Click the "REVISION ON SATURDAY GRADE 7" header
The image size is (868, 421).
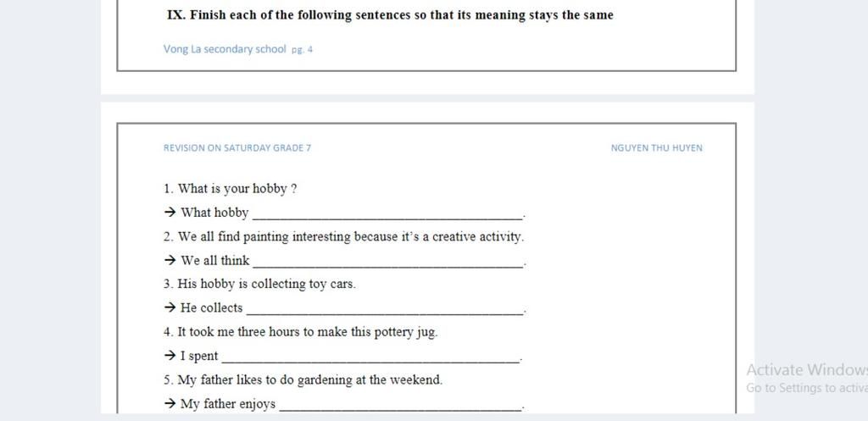coord(237,148)
